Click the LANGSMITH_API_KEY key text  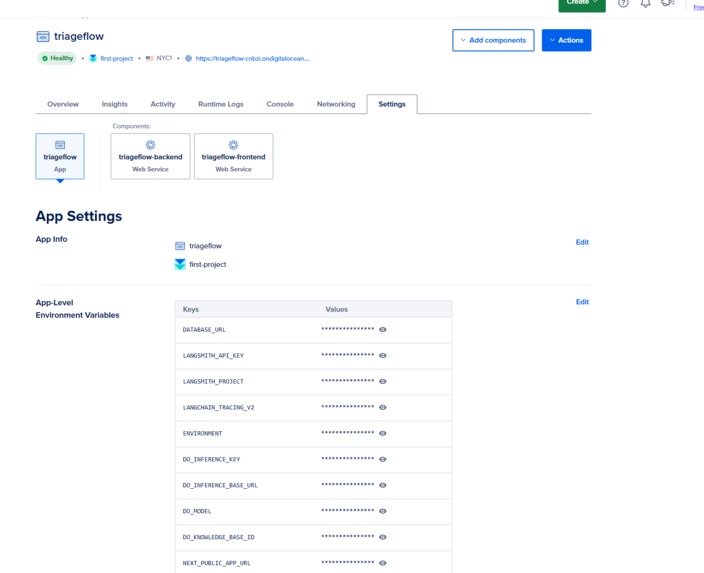click(213, 356)
